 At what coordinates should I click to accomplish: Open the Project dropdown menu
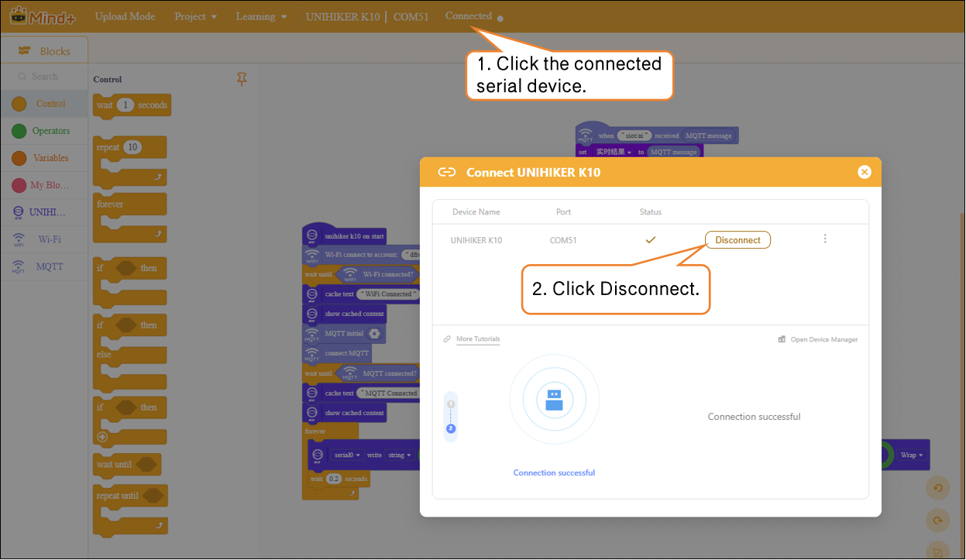pyautogui.click(x=195, y=16)
